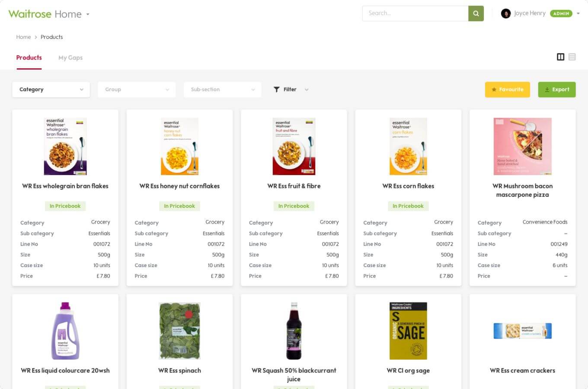The width and height of the screenshot is (588, 389).
Task: Open the Category dropdown
Action: point(51,89)
